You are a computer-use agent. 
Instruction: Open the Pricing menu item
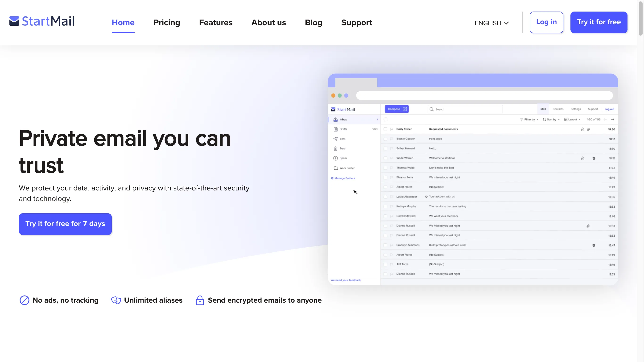coord(166,22)
